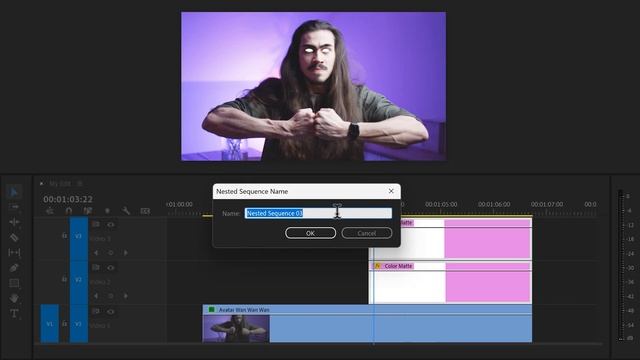This screenshot has height=360, width=640.
Task: Toggle Linked Selection in timeline
Action: click(x=88, y=211)
